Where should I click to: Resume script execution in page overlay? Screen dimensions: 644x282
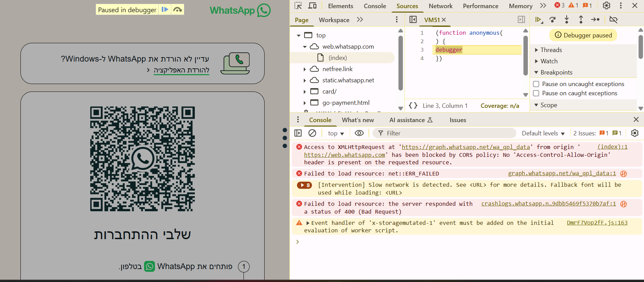tap(165, 10)
